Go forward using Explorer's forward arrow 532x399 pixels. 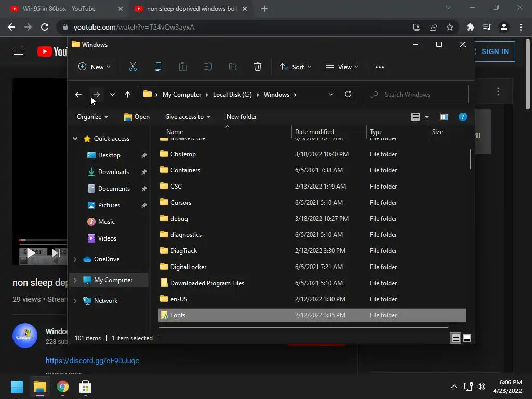click(x=97, y=95)
